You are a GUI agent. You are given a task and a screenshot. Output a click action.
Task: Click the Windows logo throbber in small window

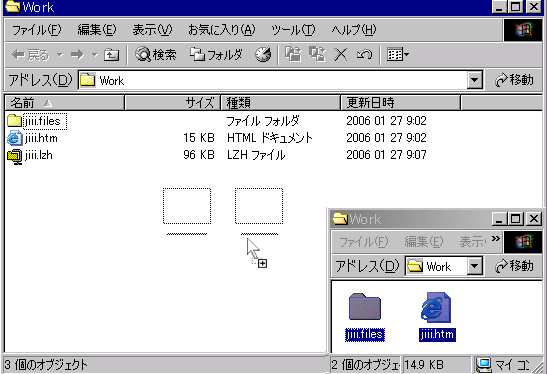point(523,241)
